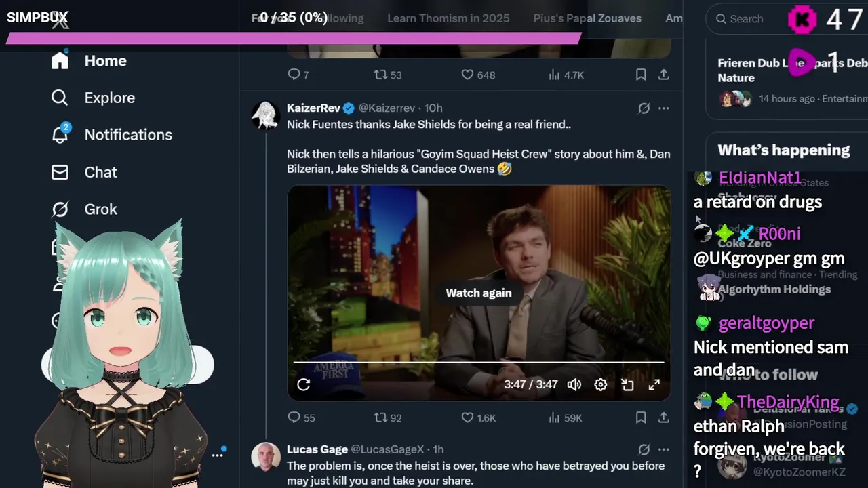The height and width of the screenshot is (488, 868).
Task: Open KaizerRev profile avatar
Action: (265, 115)
